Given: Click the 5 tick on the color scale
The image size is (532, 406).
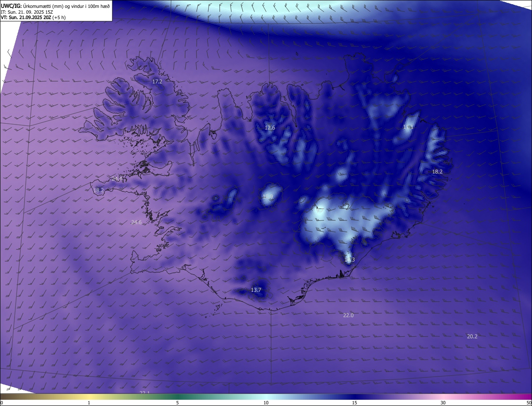Looking at the screenshot, I should coord(177,403).
